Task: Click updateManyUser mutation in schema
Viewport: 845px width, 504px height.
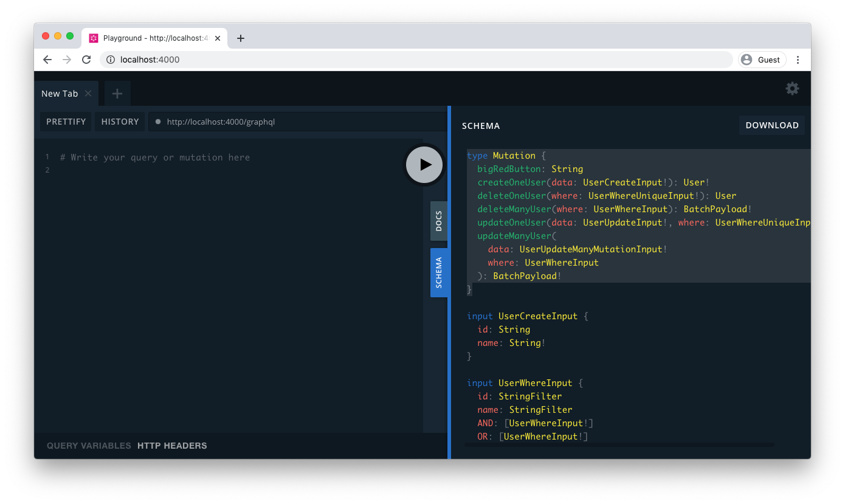Action: 514,236
